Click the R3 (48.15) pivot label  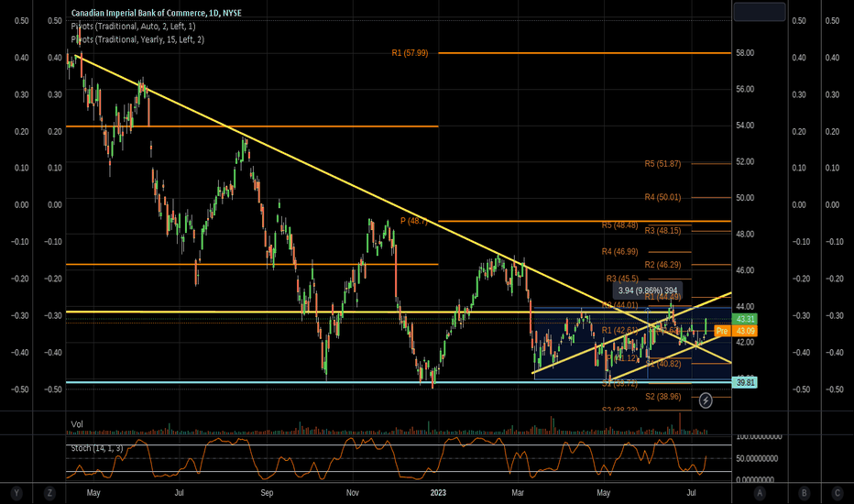(662, 231)
